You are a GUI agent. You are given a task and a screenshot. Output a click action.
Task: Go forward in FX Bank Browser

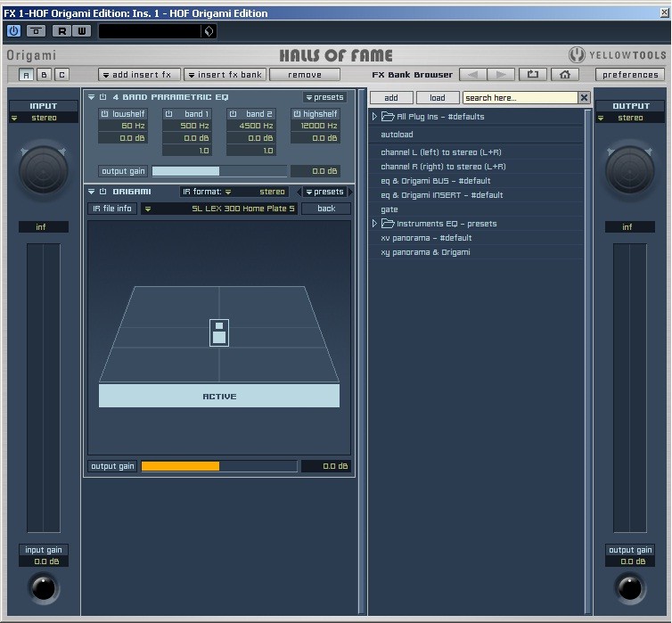pos(501,75)
